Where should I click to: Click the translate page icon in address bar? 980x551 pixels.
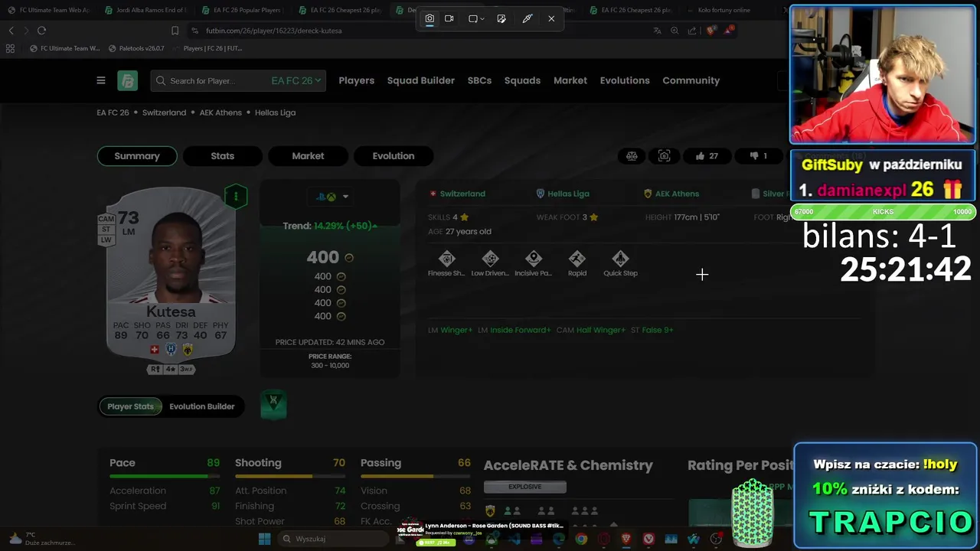[657, 31]
